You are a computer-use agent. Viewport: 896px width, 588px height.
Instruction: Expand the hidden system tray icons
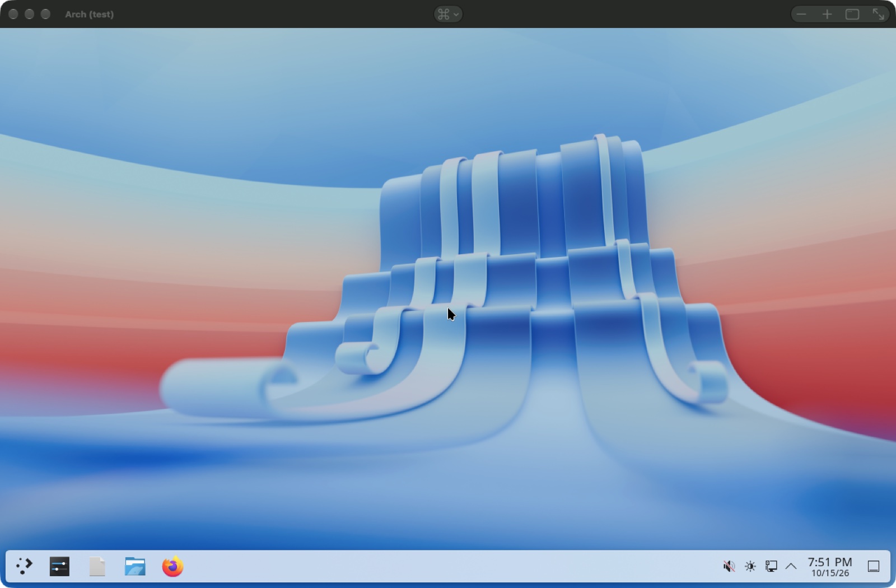[791, 566]
